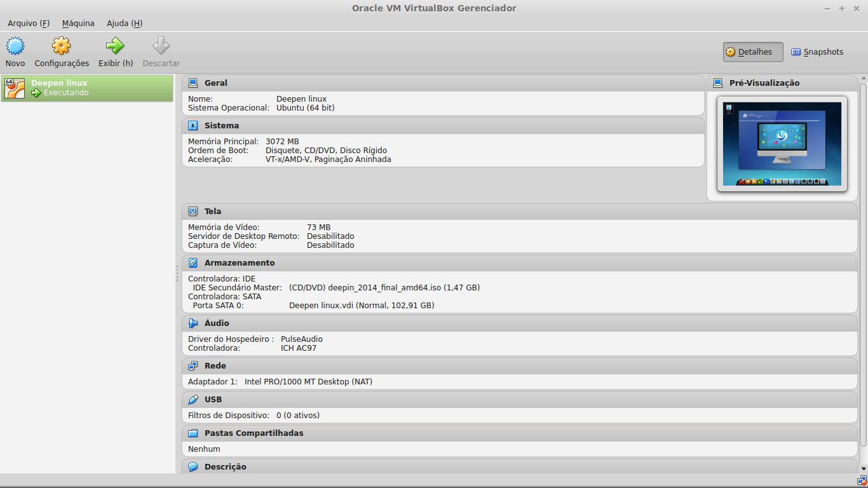Open the USB section header link
The width and height of the screenshot is (868, 488).
[214, 400]
